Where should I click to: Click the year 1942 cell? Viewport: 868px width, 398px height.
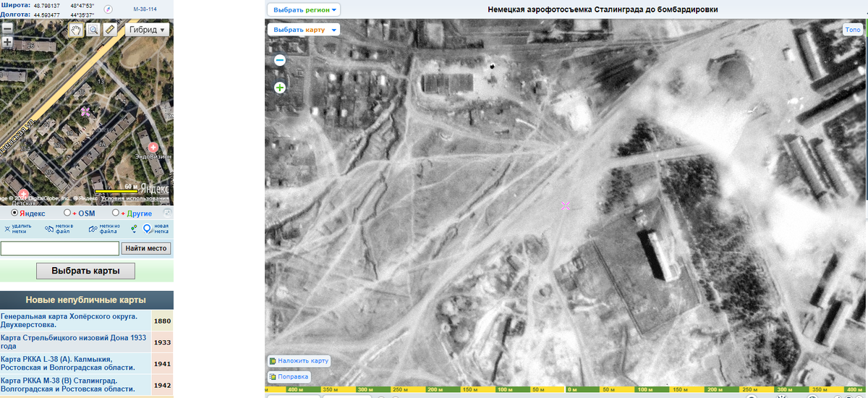tap(163, 384)
